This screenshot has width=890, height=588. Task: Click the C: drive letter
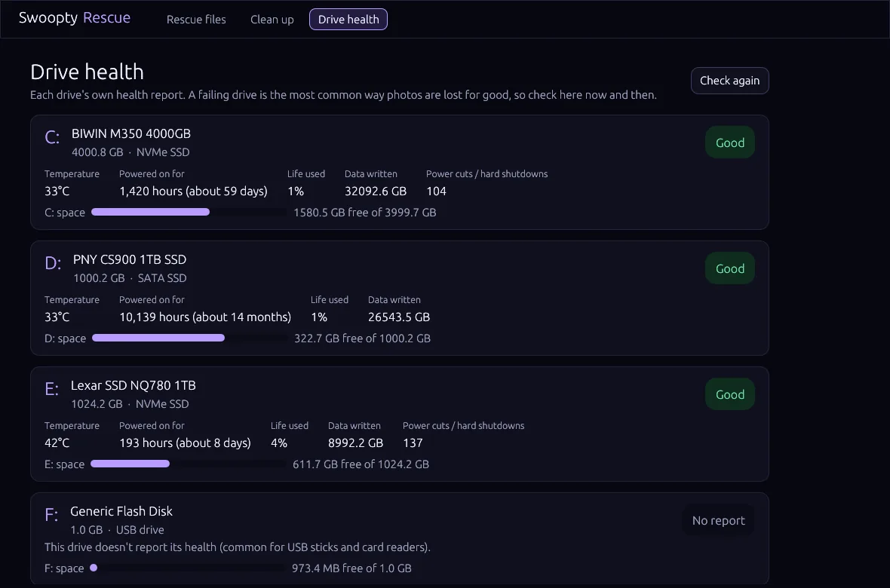52,137
